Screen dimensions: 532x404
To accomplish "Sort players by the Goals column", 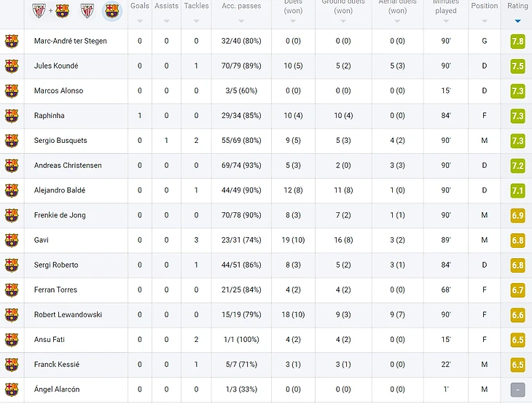I will pyautogui.click(x=140, y=7).
